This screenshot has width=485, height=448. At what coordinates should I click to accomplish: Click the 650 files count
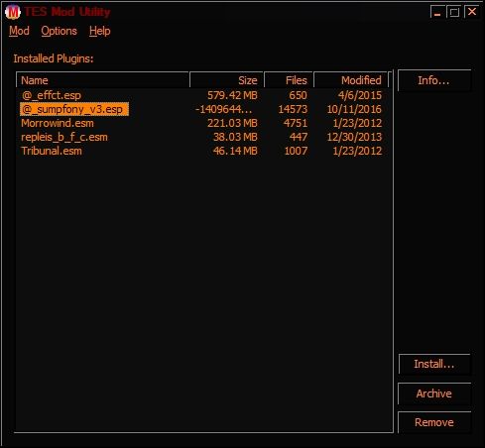pyautogui.click(x=298, y=95)
